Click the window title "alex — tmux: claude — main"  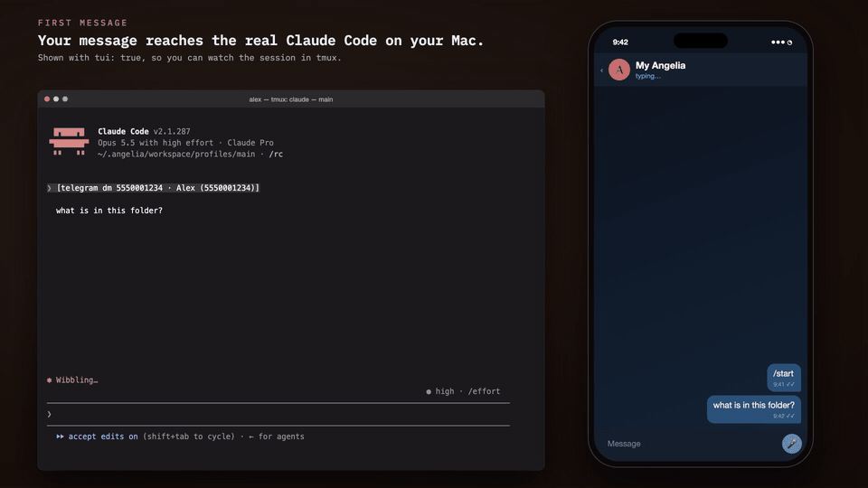(x=290, y=99)
